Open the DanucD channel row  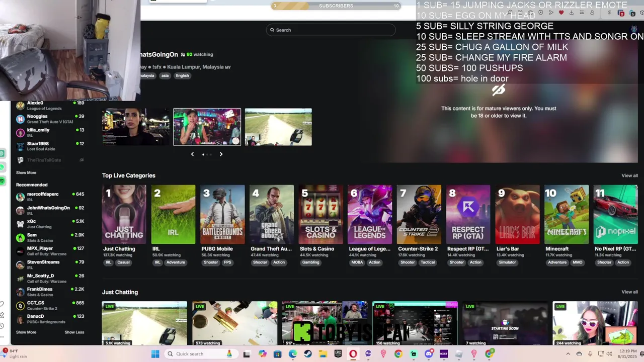(x=49, y=319)
